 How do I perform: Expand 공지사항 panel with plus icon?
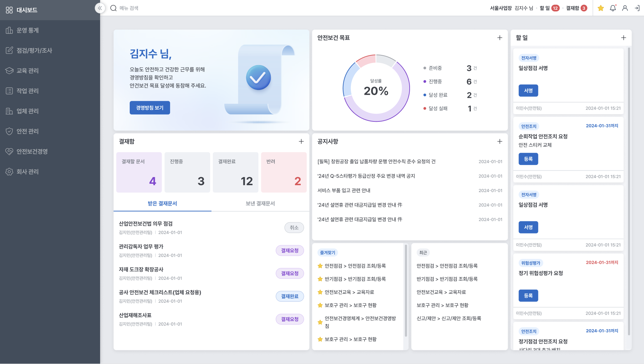(500, 141)
